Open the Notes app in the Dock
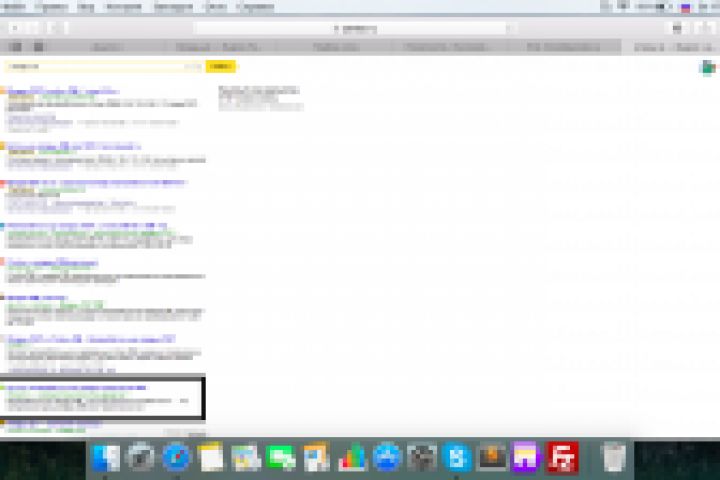 pyautogui.click(x=211, y=457)
